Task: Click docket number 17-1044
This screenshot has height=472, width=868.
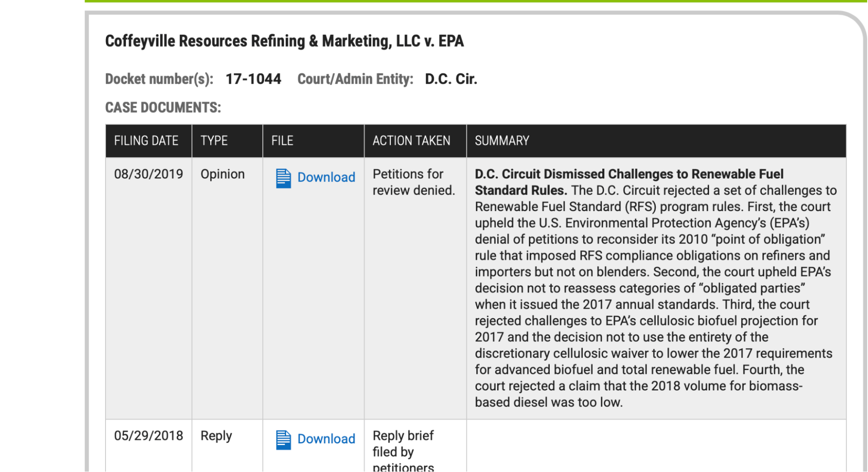Action: [253, 79]
